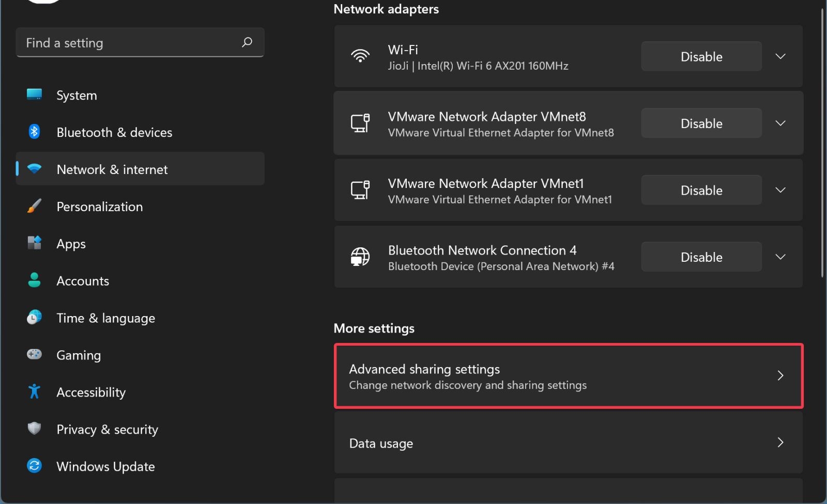
Task: Expand Wi-Fi adapter details chevron
Action: pyautogui.click(x=780, y=56)
